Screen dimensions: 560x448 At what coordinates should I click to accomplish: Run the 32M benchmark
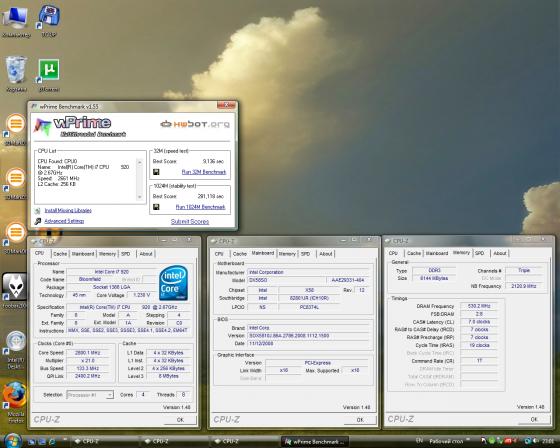pos(204,172)
